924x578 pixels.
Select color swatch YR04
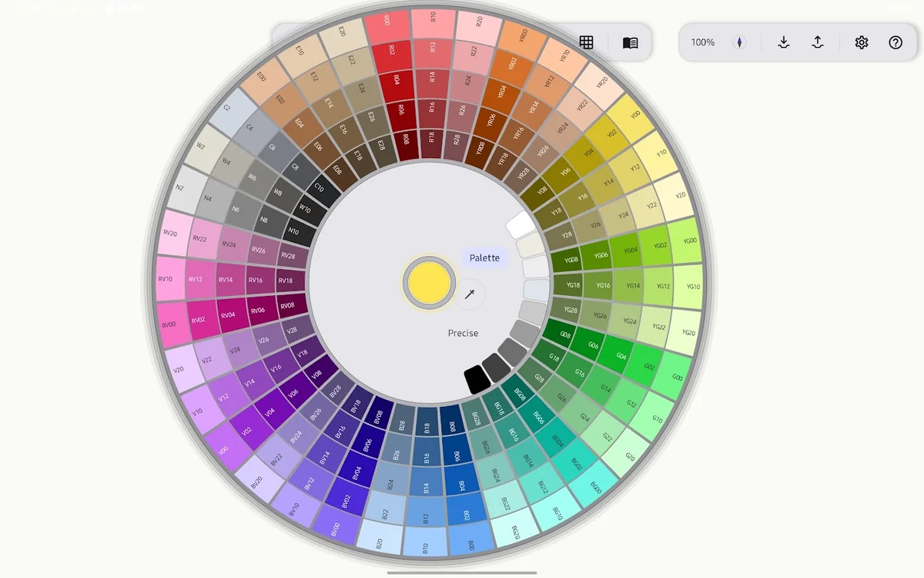(x=500, y=92)
